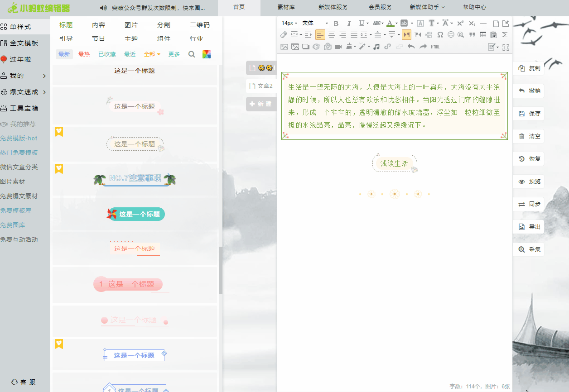569x392 pixels.
Task: Open the 素材库 tab
Action: (x=286, y=7)
